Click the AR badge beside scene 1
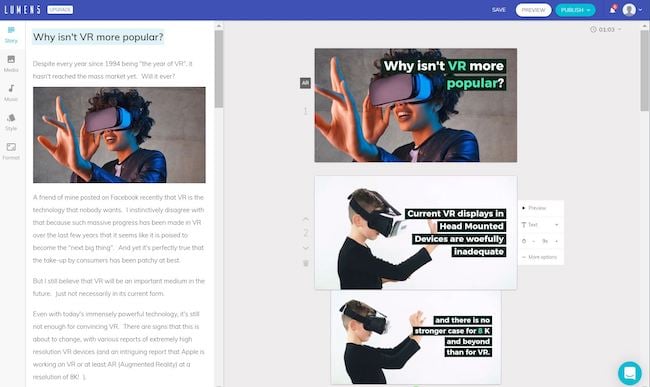Screen dimensions: 650x387 point(305,83)
